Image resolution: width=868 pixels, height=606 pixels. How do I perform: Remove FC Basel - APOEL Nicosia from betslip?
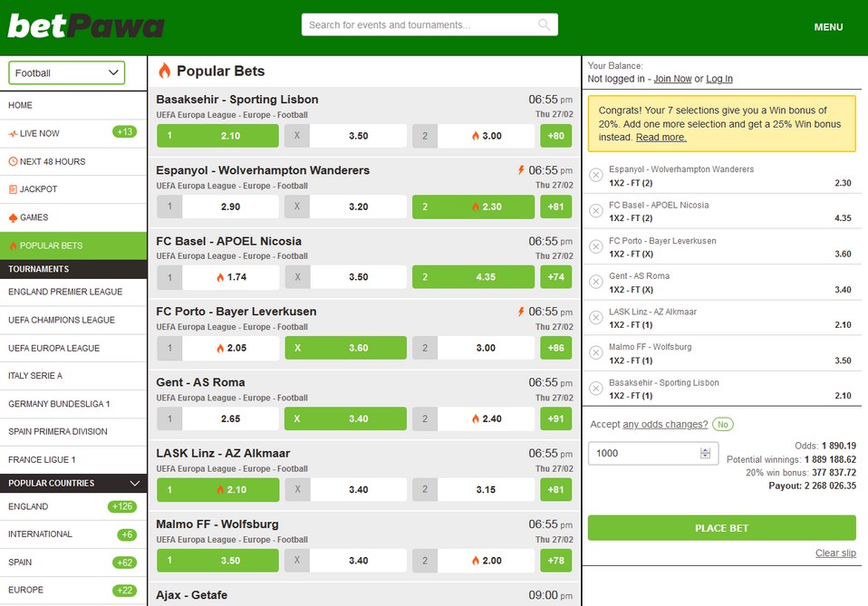click(x=595, y=211)
